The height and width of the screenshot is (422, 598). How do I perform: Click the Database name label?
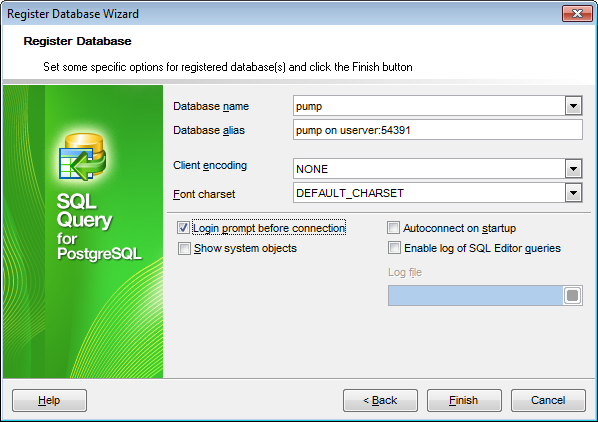point(211,106)
